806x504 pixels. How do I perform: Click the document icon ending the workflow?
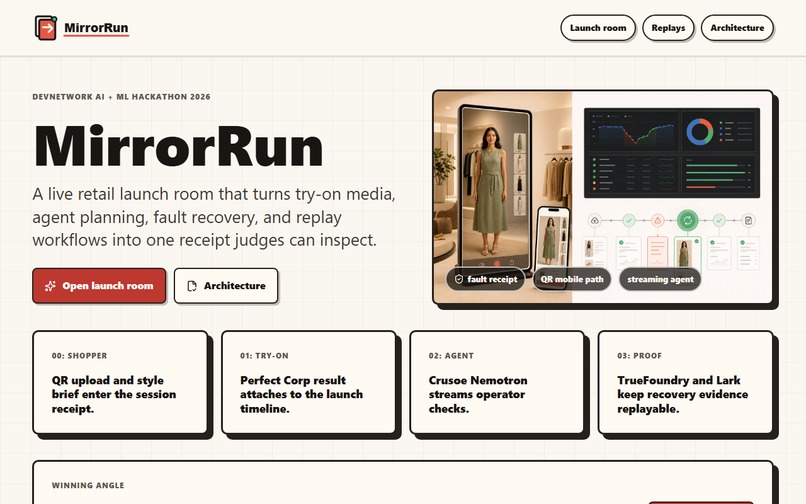pos(748,221)
